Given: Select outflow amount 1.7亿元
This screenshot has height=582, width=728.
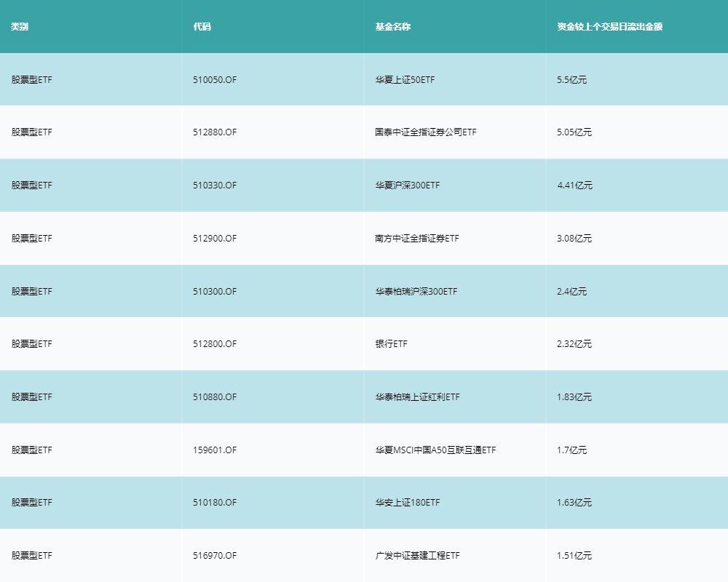Looking at the screenshot, I should click(571, 450).
